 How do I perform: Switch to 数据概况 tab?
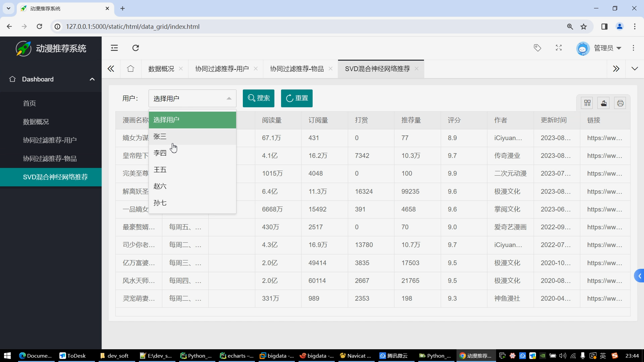[x=161, y=69]
